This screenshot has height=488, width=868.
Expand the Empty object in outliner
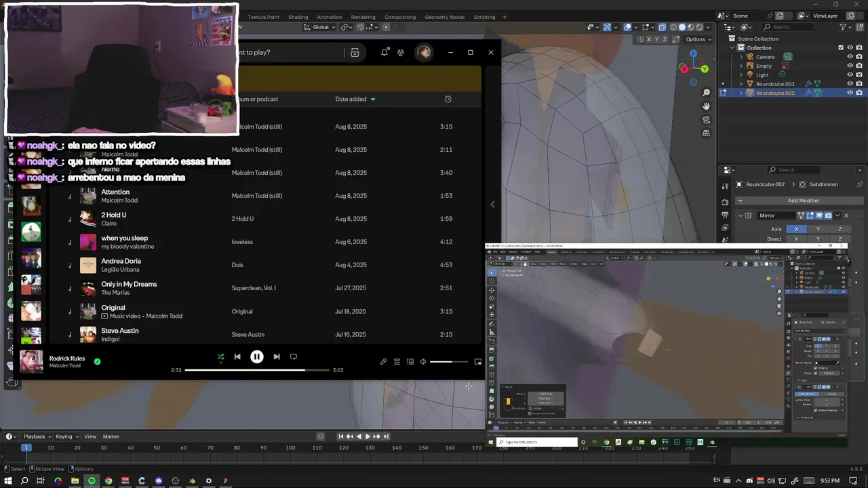click(741, 66)
